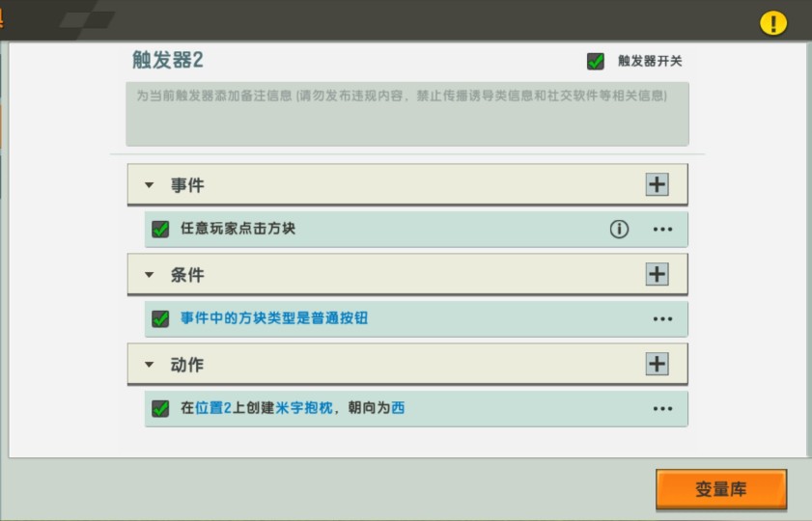Select the 任意玩家点击方块 event text
This screenshot has height=521, width=812.
pyautogui.click(x=238, y=228)
